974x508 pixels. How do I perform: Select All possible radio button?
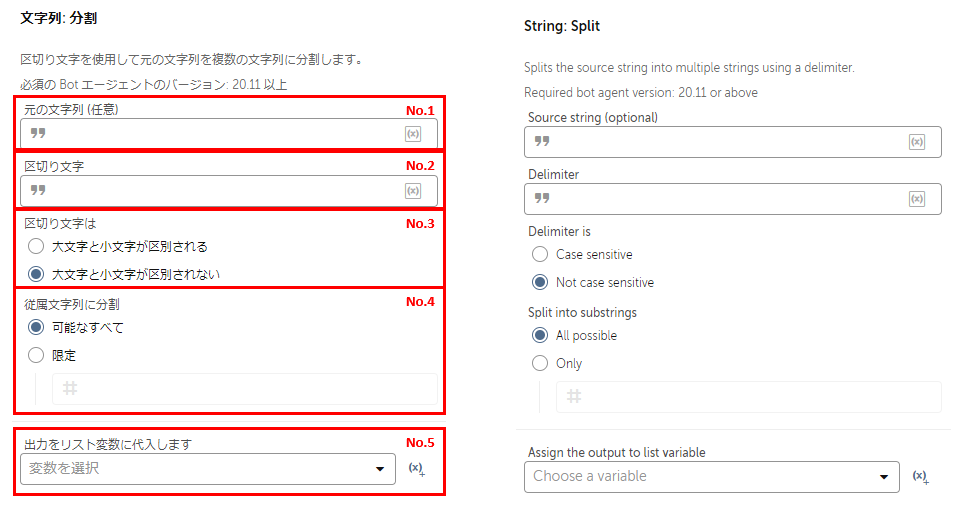(540, 335)
